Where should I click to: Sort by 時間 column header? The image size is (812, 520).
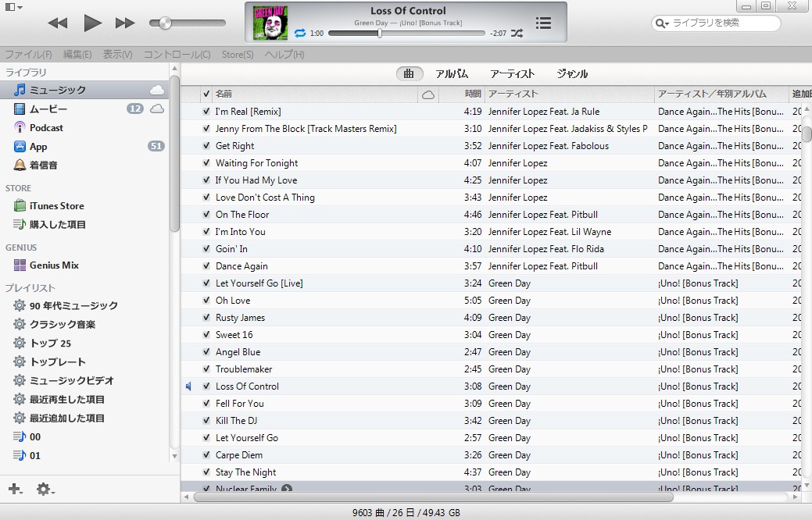461,94
